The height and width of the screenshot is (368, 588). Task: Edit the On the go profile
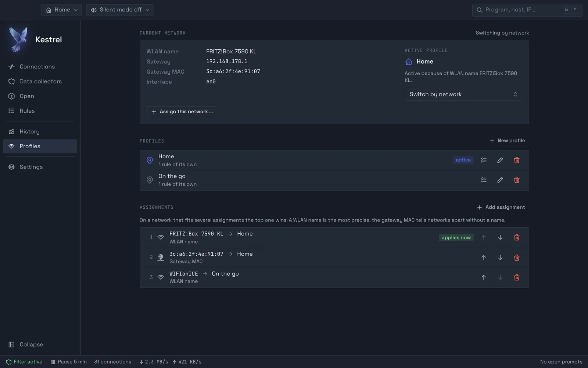(x=500, y=180)
